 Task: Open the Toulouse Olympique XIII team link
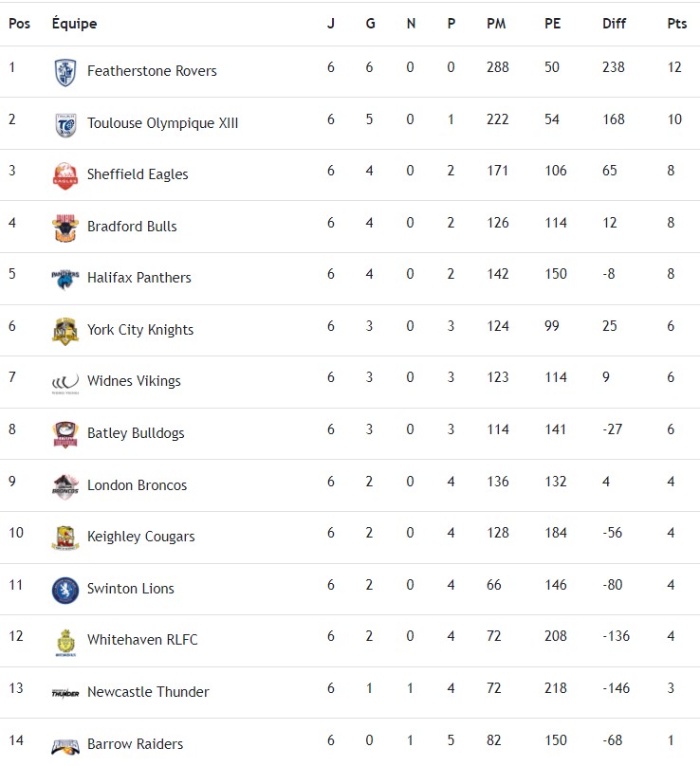[x=162, y=123]
